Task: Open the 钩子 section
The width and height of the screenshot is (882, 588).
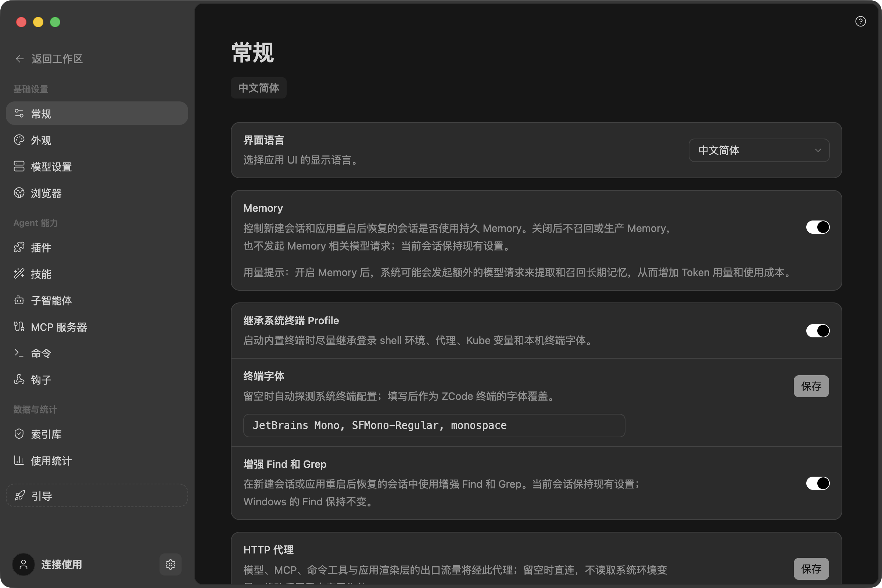Action: (97, 380)
